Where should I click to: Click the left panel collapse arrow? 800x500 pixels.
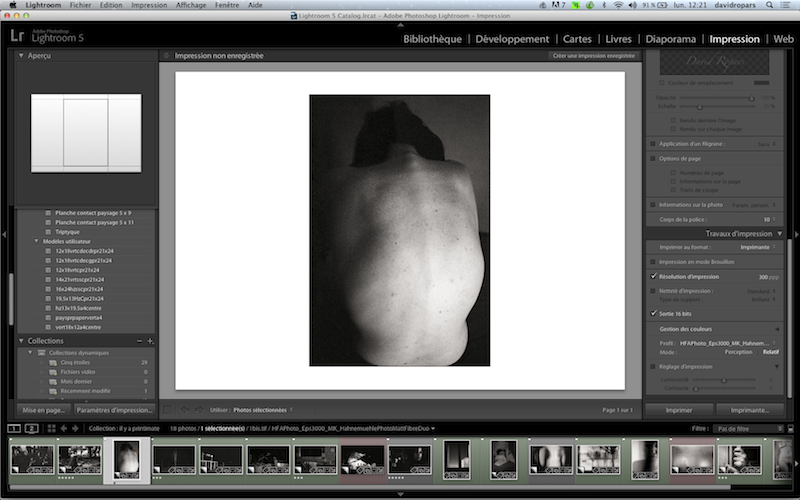point(4,235)
